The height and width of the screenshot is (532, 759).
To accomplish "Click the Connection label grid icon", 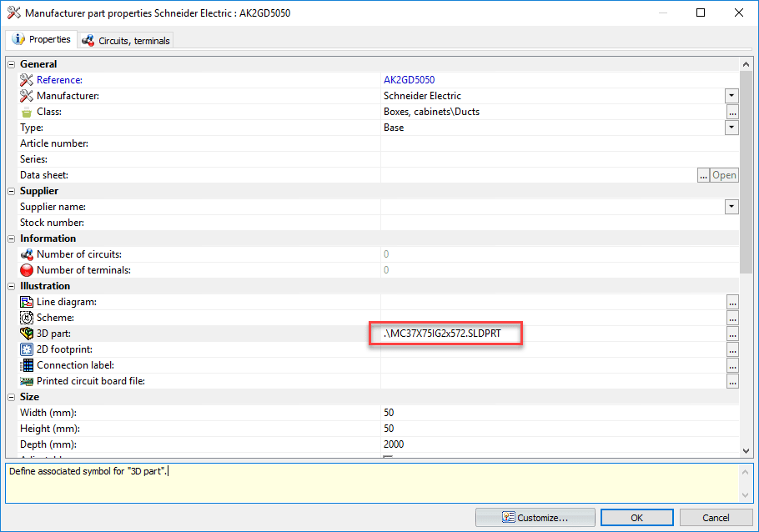I will (x=27, y=365).
